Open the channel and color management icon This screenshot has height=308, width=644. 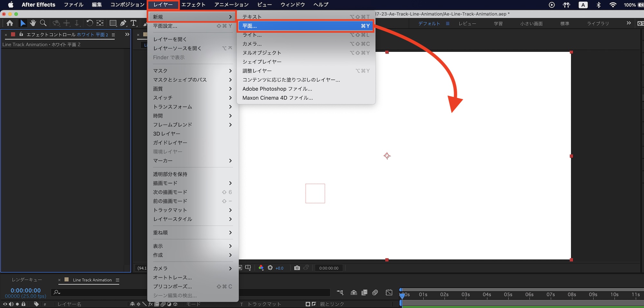point(261,268)
